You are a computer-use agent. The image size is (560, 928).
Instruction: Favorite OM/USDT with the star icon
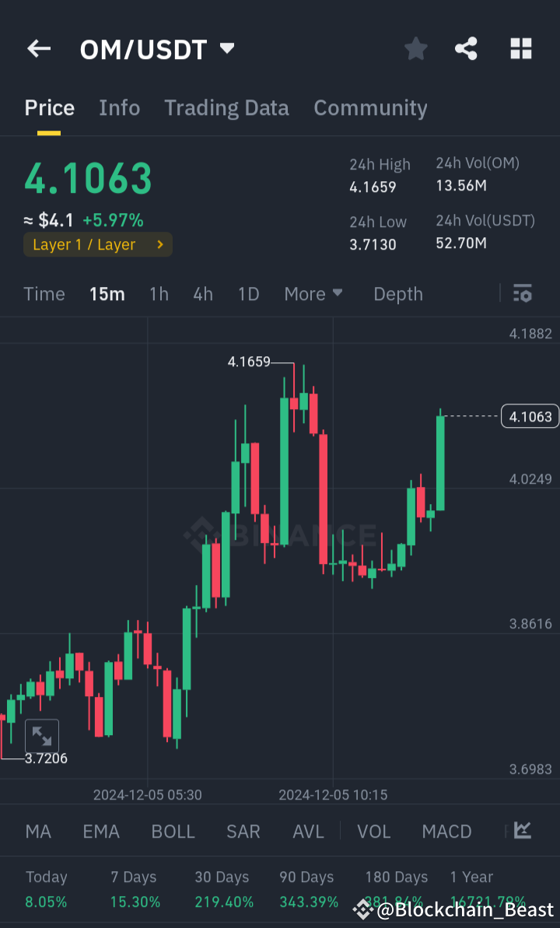415,48
